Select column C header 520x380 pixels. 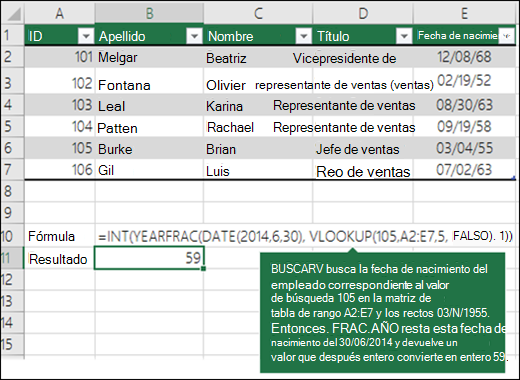pyautogui.click(x=258, y=14)
